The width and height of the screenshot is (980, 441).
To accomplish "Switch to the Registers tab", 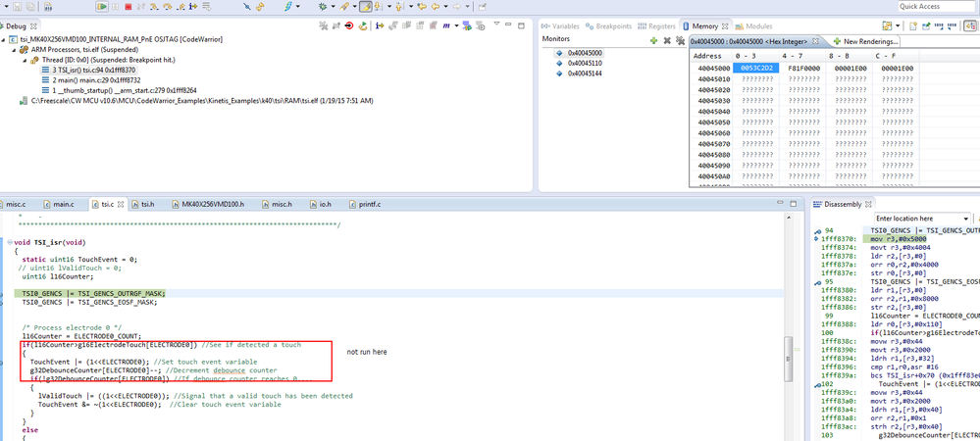I will pos(656,26).
